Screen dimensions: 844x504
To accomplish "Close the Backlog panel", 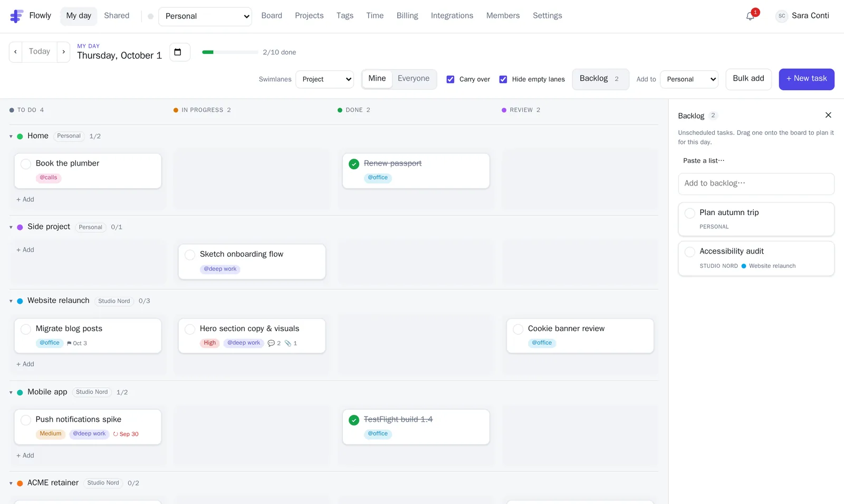I will (828, 115).
